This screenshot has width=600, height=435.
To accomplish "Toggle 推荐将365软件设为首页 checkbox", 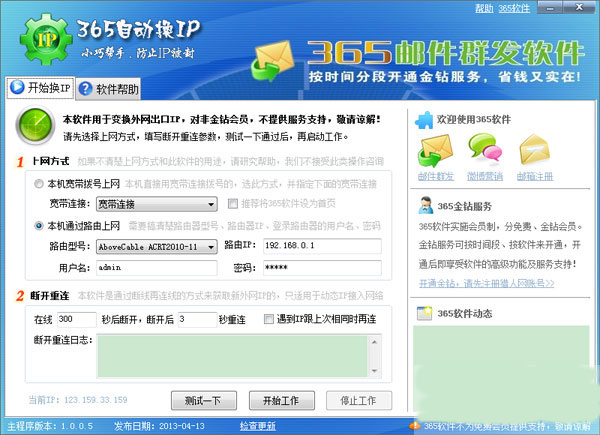I will tap(232, 204).
